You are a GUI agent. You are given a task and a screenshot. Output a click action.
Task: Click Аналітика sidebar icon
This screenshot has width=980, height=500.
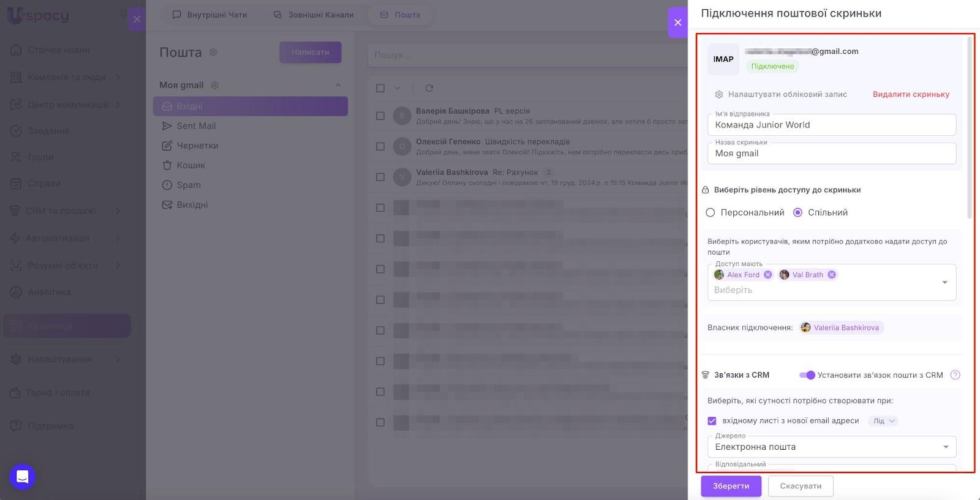click(16, 292)
